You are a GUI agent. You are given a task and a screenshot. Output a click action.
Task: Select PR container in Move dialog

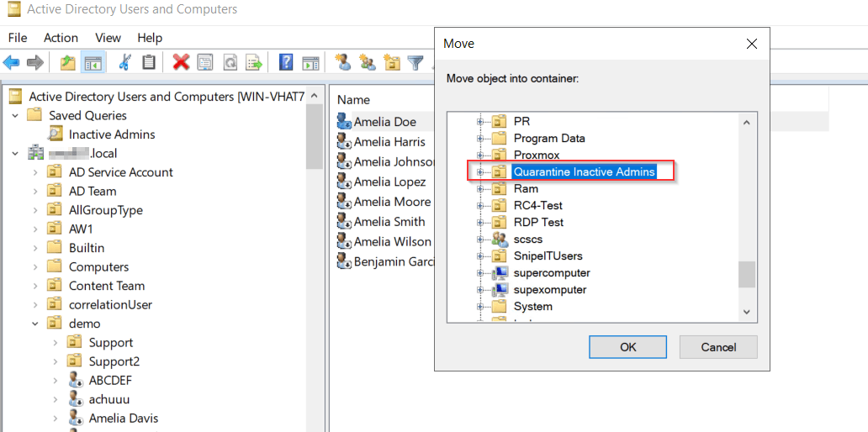point(522,122)
